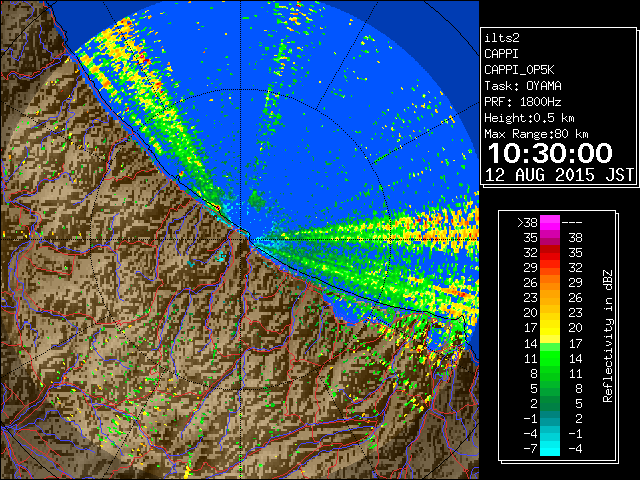This screenshot has height=480, width=640.
Task: Click the 10:30:00 timestamp
Action: click(x=550, y=153)
